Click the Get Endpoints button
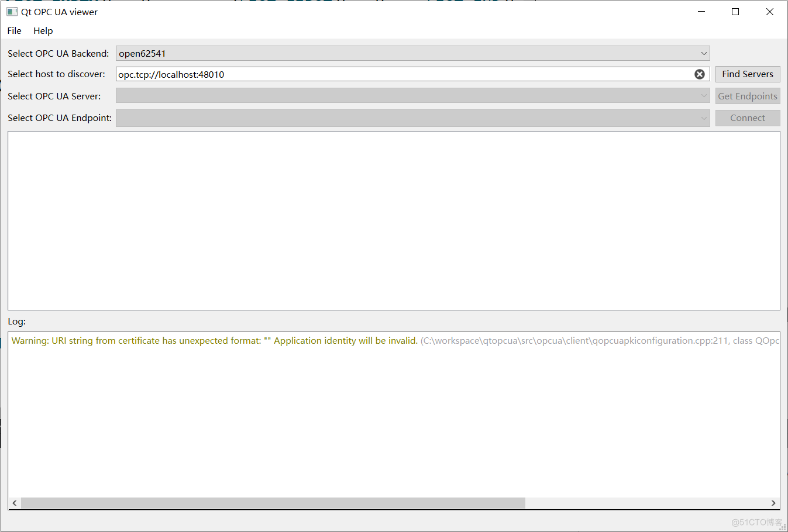 pos(748,96)
